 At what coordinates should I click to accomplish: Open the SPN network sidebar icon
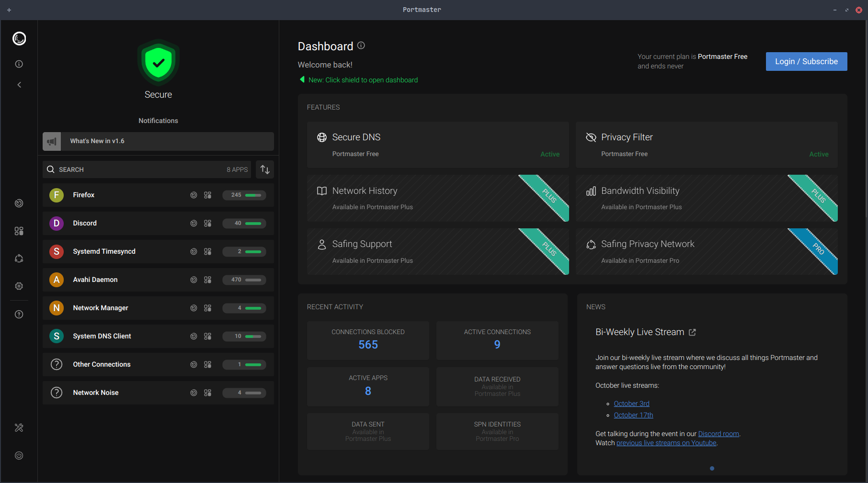pyautogui.click(x=19, y=258)
